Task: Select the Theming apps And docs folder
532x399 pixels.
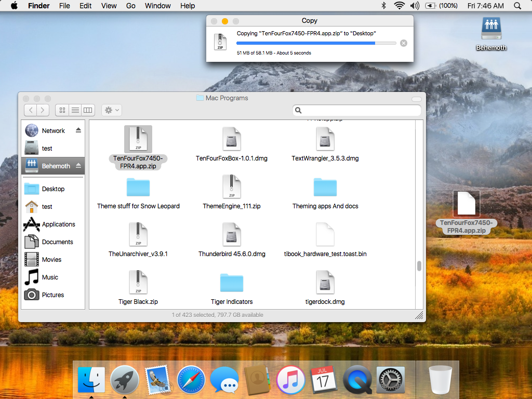Action: (325, 188)
